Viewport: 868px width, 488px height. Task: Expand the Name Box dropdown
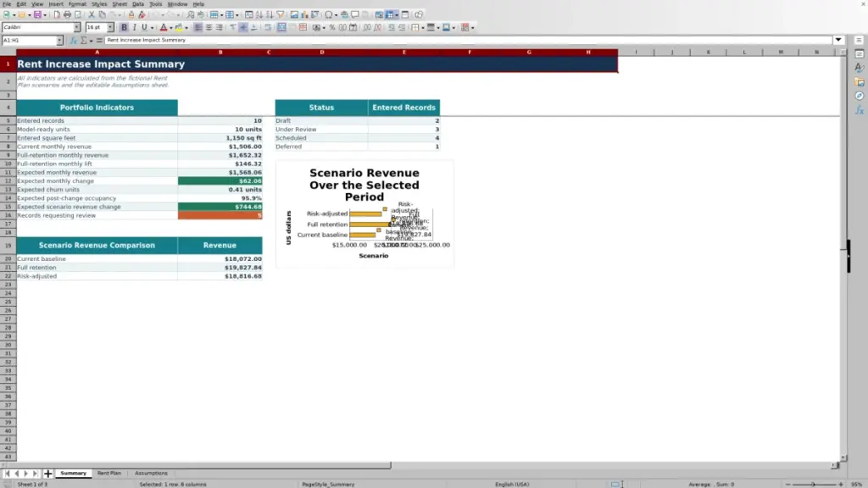[59, 41]
